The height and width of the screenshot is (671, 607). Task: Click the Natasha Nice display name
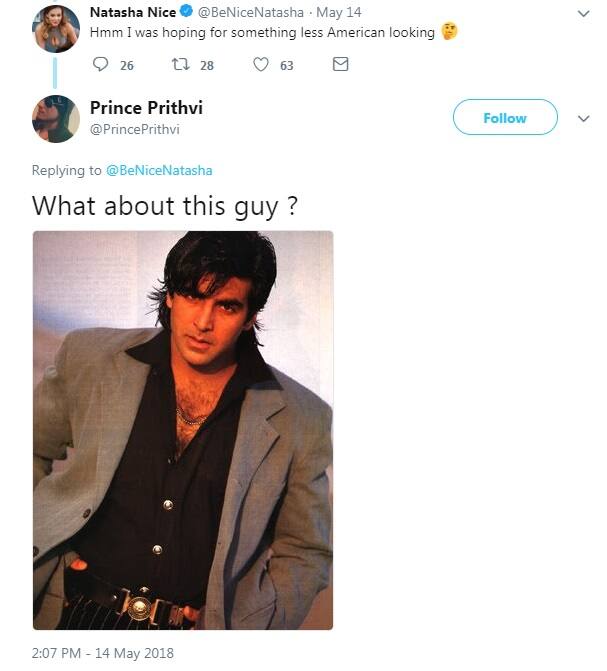[133, 12]
